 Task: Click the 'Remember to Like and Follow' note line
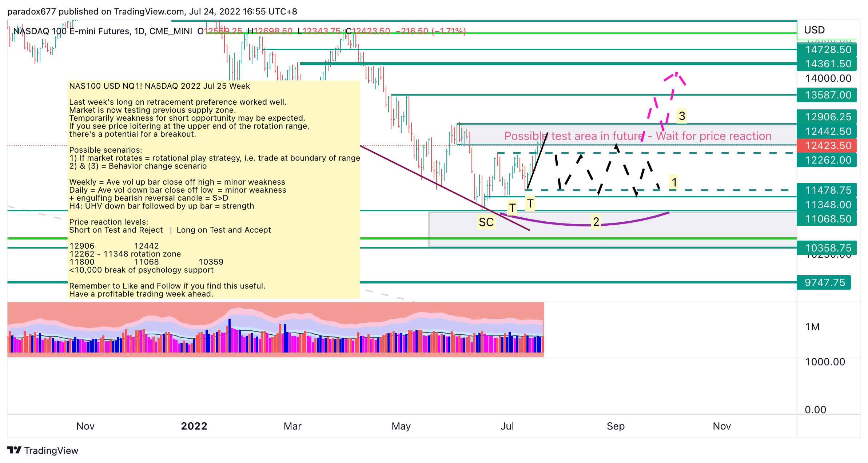tap(167, 286)
